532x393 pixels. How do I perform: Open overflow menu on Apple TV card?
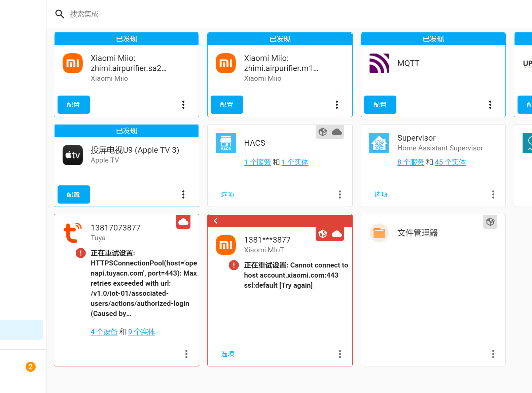point(183,194)
